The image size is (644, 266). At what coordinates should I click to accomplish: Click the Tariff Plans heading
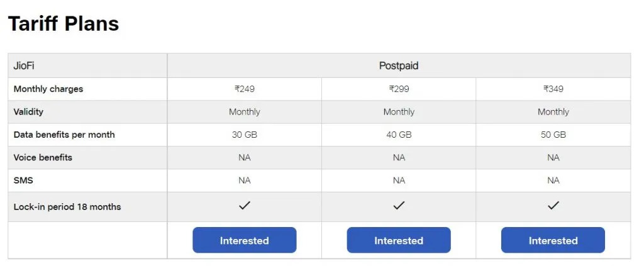tap(64, 24)
